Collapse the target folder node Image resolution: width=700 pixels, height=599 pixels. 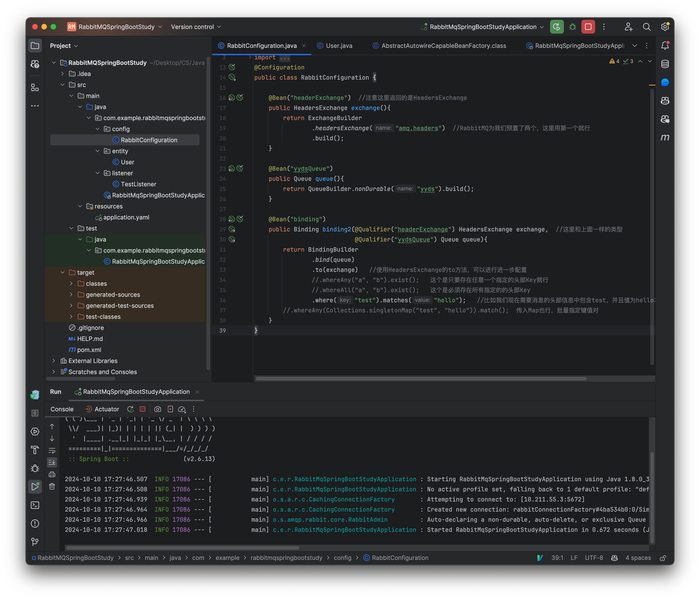tap(63, 272)
